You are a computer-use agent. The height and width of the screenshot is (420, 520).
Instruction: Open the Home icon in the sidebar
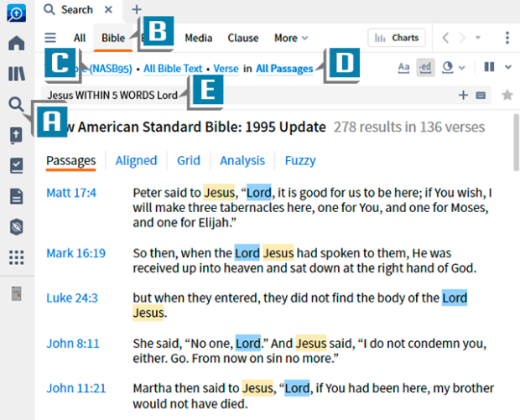pos(16,44)
